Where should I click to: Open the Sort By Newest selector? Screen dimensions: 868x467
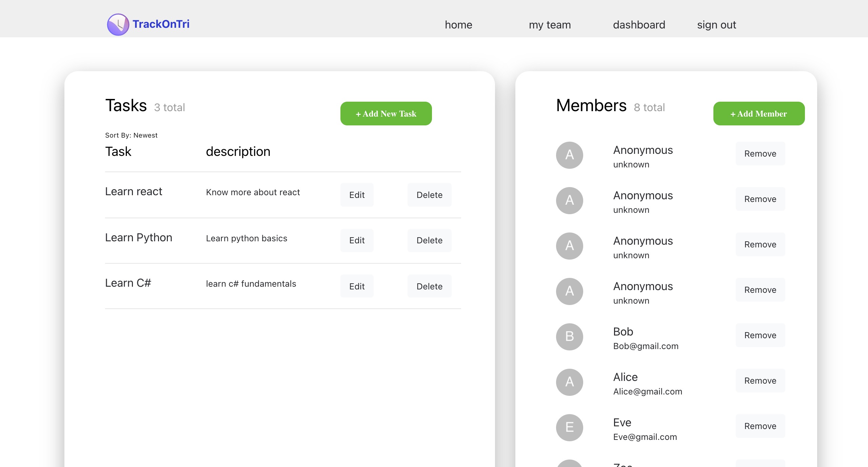[131, 135]
